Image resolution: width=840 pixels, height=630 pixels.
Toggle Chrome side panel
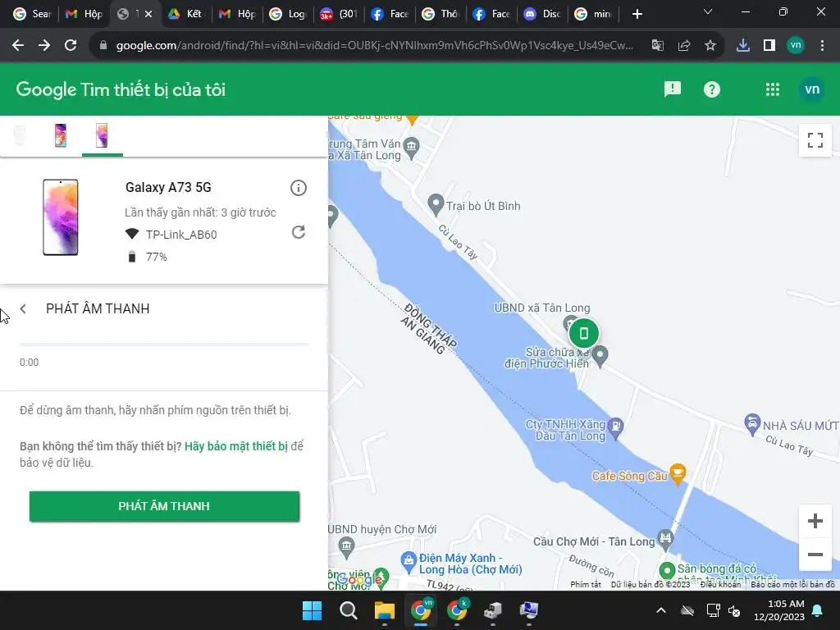769,46
